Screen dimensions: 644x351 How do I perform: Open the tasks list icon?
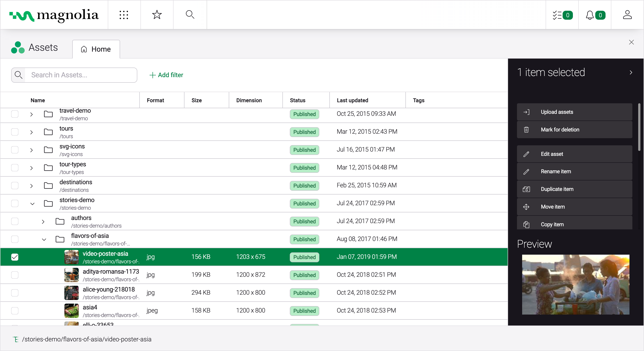pos(557,15)
